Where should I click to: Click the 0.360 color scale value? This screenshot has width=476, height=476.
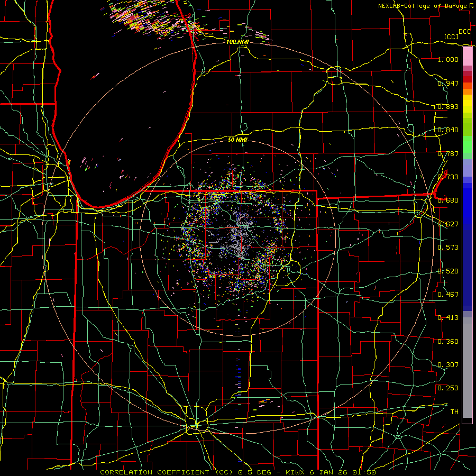tap(448, 342)
